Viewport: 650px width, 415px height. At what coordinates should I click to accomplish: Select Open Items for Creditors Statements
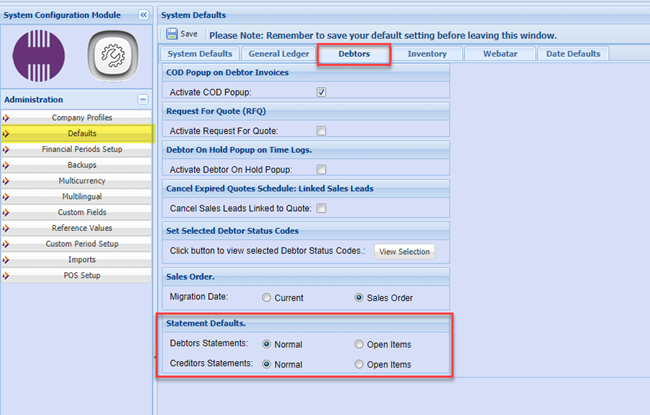[359, 364]
